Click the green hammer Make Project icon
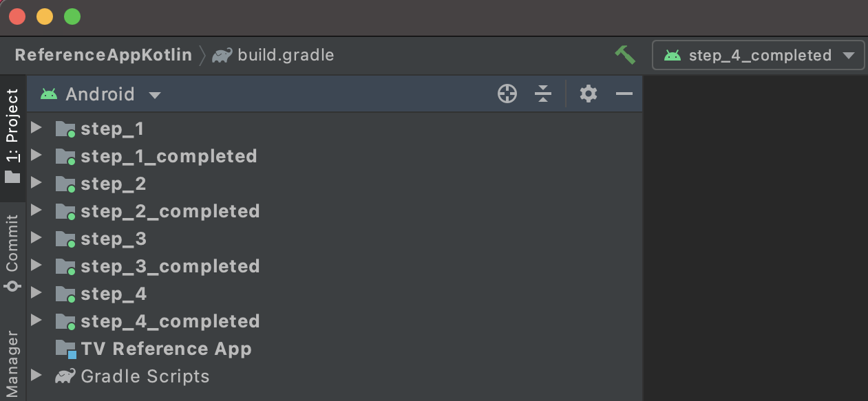 point(625,55)
